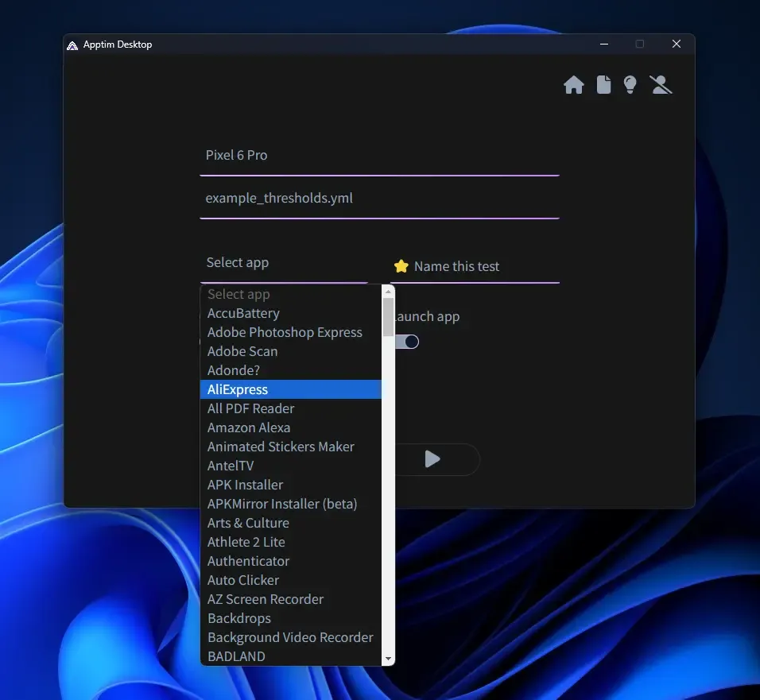
Task: Close the Apptim Desktop window
Action: tap(677, 44)
